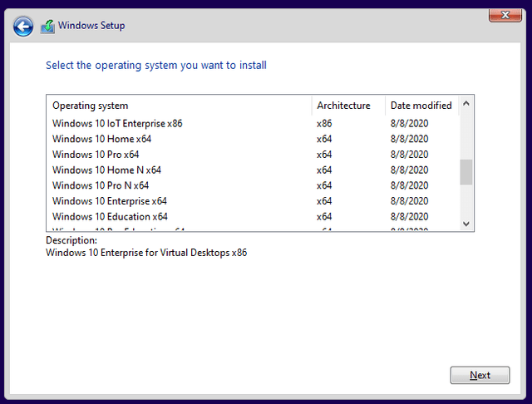Click date 8/8/2020 in Pro x64 row
The width and height of the screenshot is (532, 404).
[x=409, y=155]
